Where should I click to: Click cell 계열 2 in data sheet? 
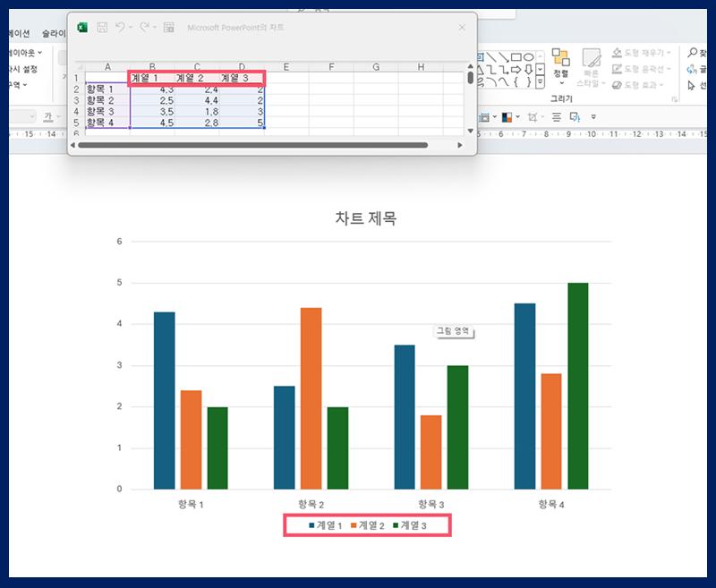coord(197,78)
